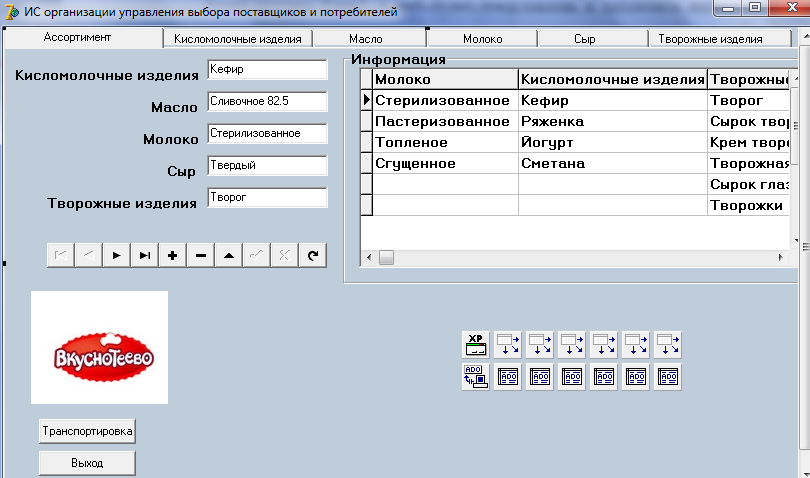Screen dimensions: 810x478
Task: Focus the Сливочное 82.5 input field
Action: [x=268, y=101]
